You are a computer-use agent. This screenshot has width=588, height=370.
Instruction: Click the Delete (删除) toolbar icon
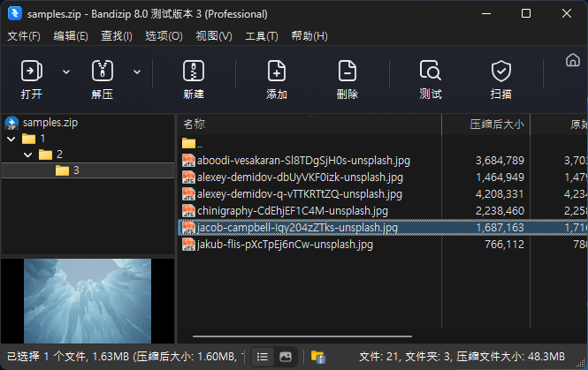(x=347, y=72)
